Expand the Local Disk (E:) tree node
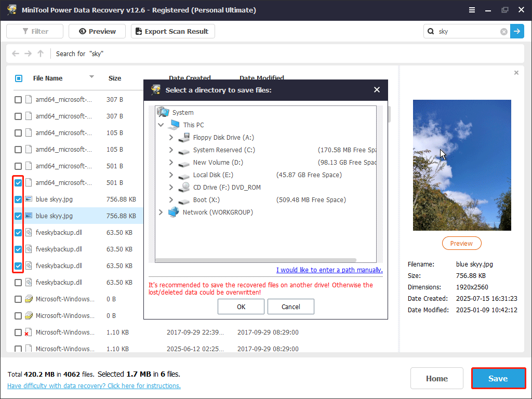Screen dimensions: 532x399 point(171,175)
